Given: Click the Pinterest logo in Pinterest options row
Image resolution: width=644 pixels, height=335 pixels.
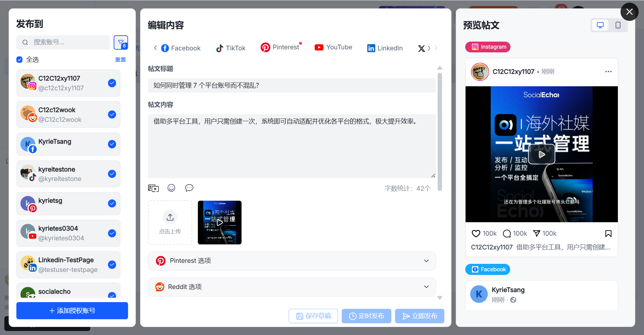Looking at the screenshot, I should pyautogui.click(x=161, y=261).
